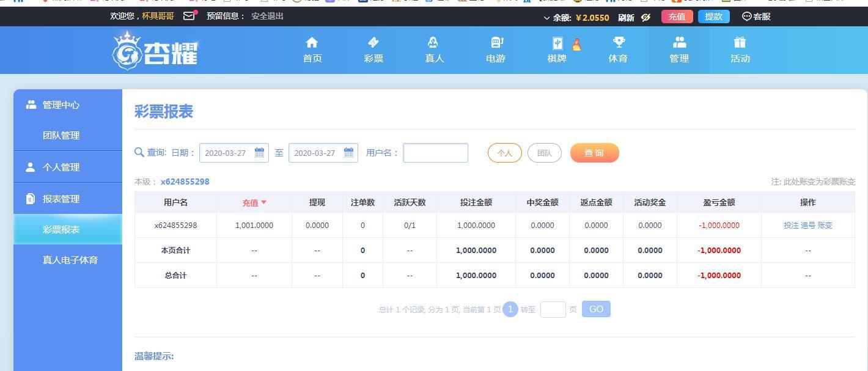Viewport: 868px width, 371px height.
Task: Open end date calendar picker icon
Action: point(349,153)
